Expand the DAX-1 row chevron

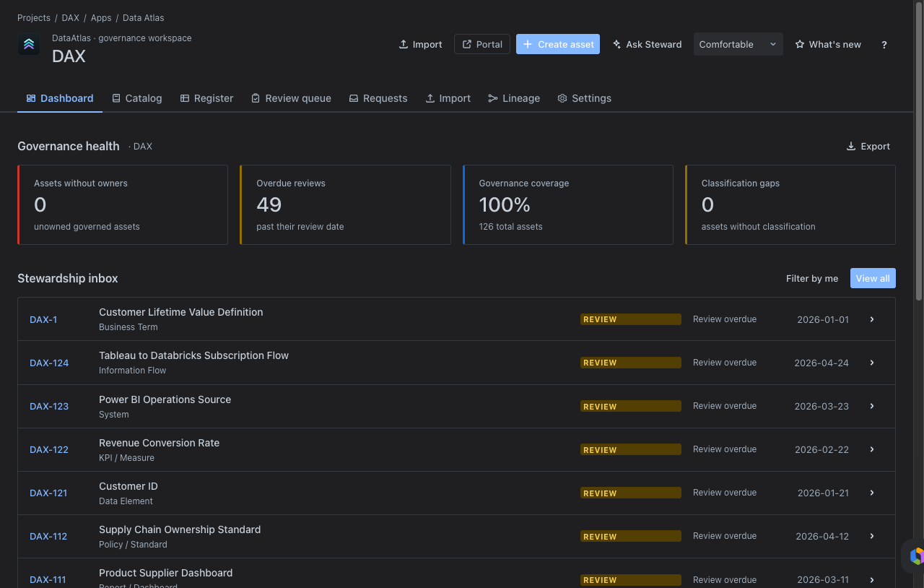(872, 319)
